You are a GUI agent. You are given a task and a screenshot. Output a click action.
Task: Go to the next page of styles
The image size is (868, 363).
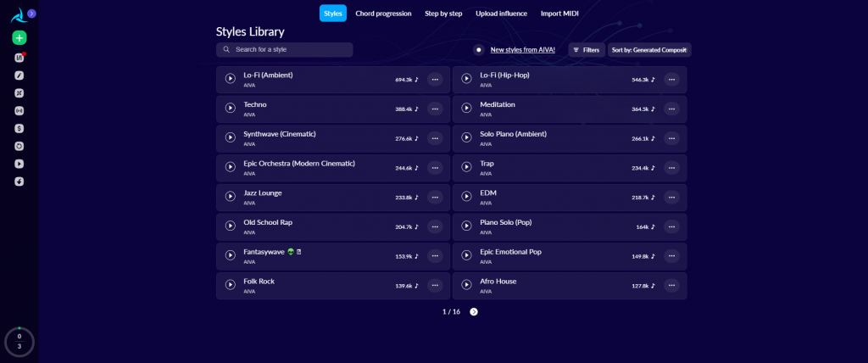click(474, 311)
